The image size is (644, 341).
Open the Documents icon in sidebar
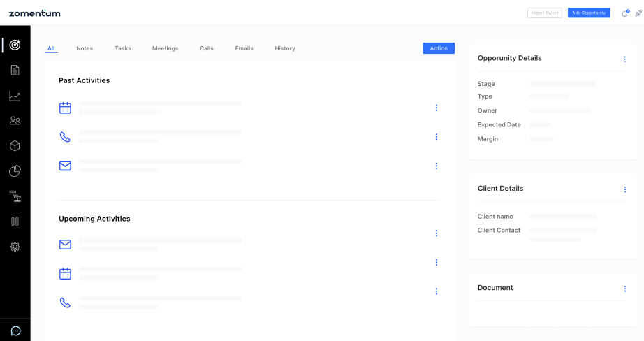click(15, 70)
